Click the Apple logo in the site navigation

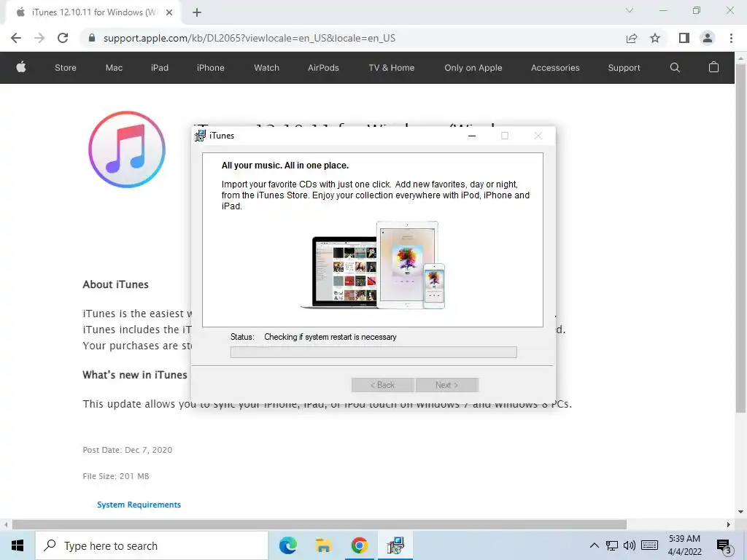[x=21, y=67]
